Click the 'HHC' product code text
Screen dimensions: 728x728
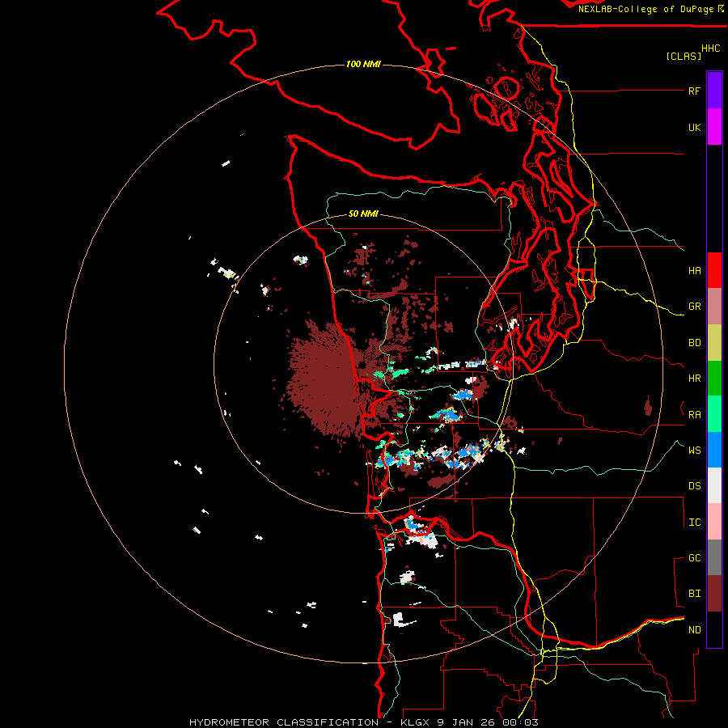[x=711, y=49]
